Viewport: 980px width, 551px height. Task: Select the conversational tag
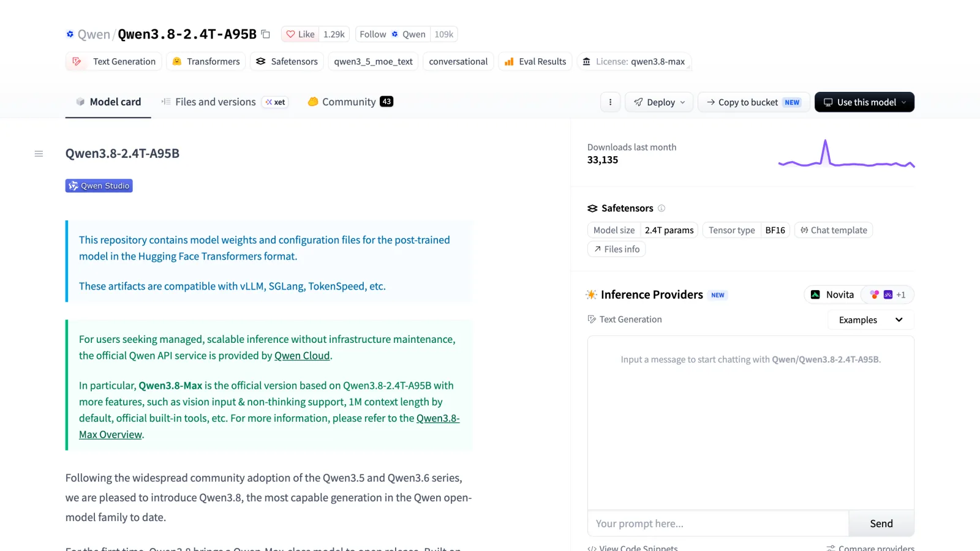pyautogui.click(x=458, y=61)
